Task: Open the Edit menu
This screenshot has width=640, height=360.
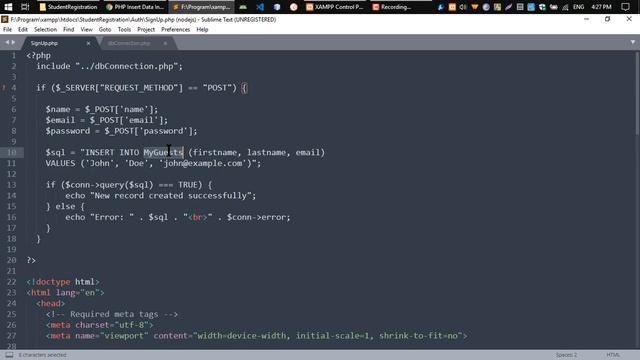Action: pos(23,29)
